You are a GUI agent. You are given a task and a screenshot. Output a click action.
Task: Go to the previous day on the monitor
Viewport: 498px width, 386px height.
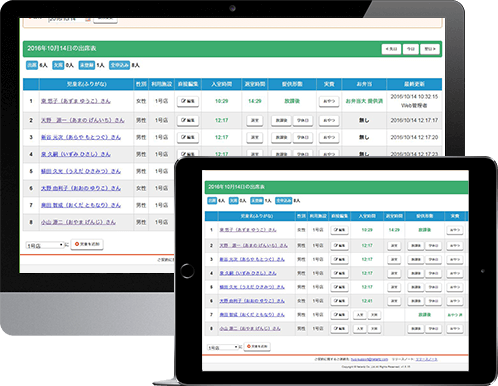391,49
